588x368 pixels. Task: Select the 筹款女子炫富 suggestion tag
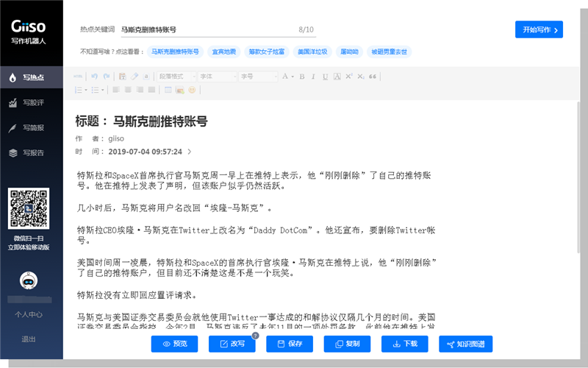(x=267, y=52)
